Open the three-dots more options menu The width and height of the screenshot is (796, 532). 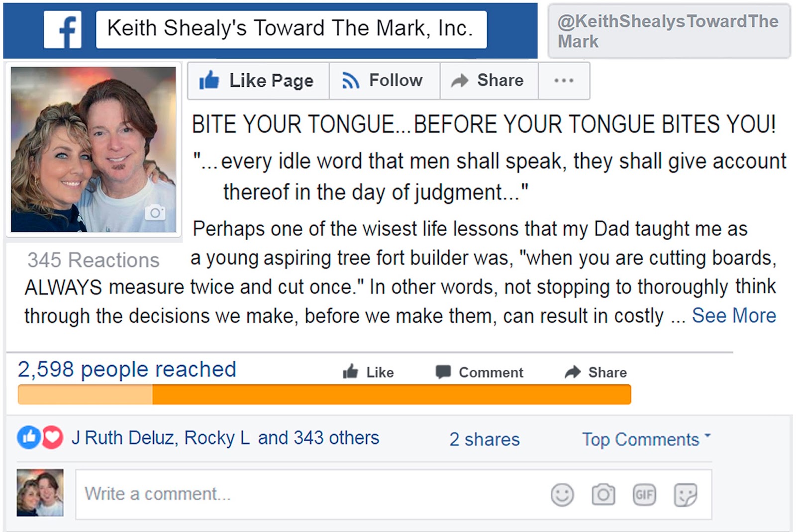564,81
